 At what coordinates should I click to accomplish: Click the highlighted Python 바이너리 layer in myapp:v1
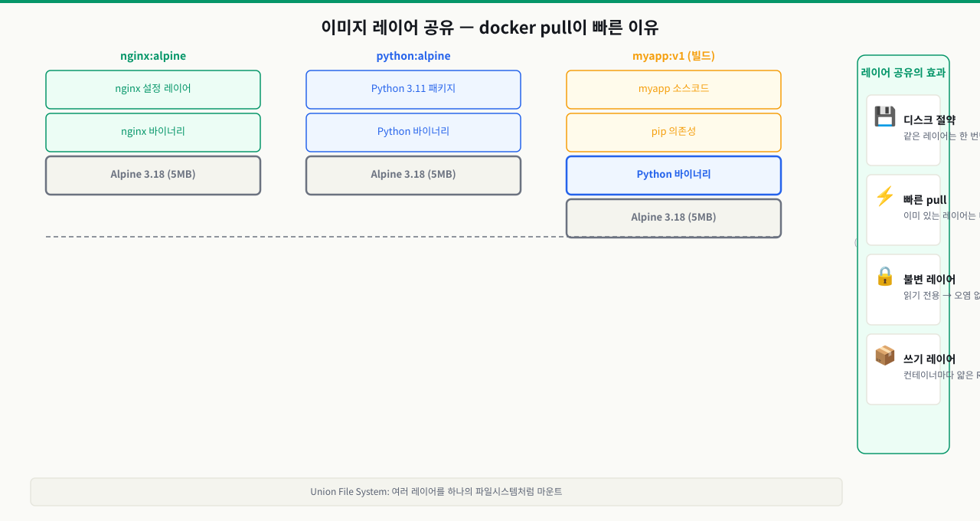click(x=674, y=175)
